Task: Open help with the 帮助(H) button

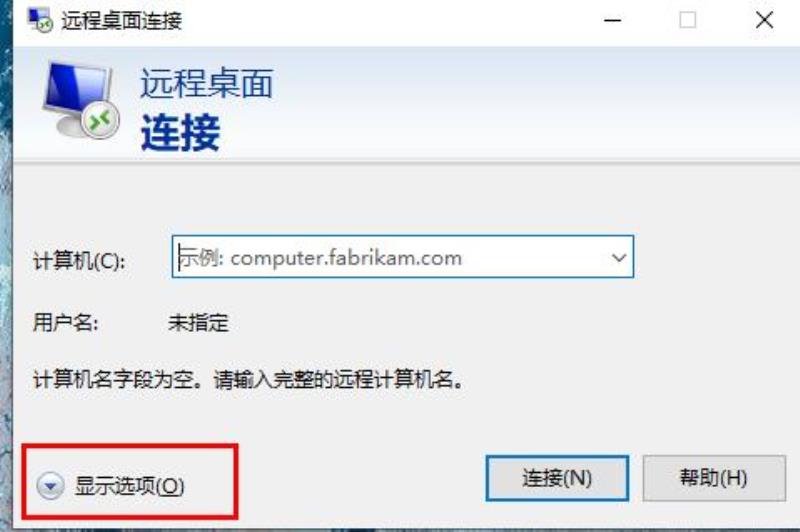Action: pos(714,478)
